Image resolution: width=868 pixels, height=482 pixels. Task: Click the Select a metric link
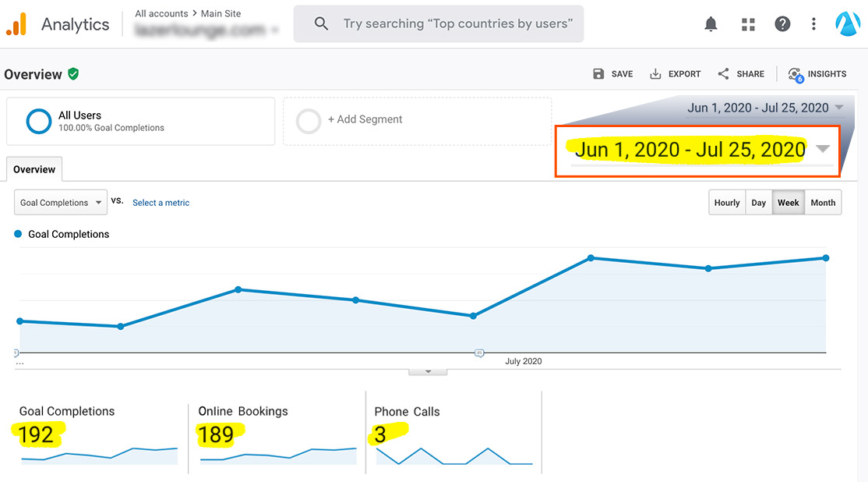161,202
